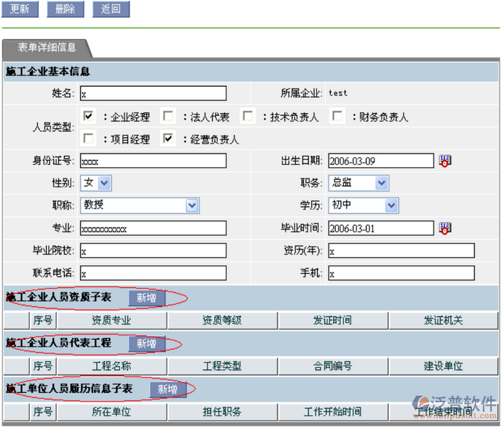Tick the 财务负责人 checkbox
504x427 pixels.
point(338,116)
